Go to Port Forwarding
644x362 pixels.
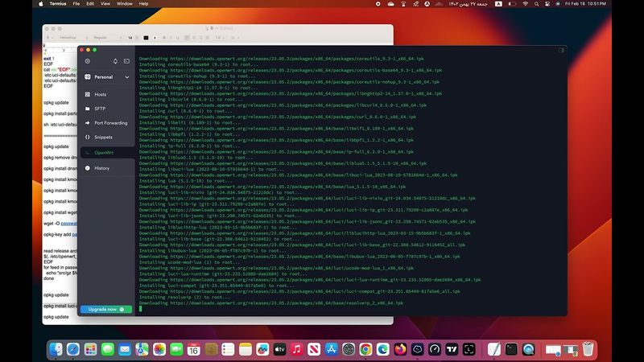click(x=106, y=123)
